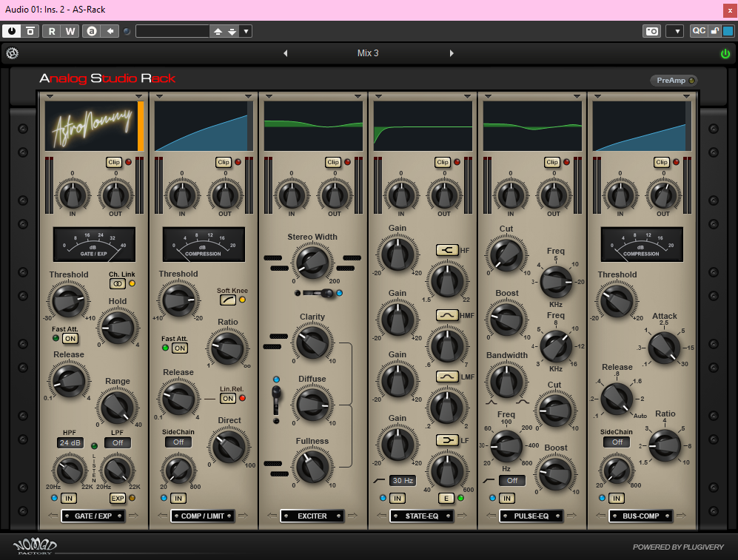The width and height of the screenshot is (738, 560).
Task: Click the empty preset name field in toolbar
Action: point(172,31)
